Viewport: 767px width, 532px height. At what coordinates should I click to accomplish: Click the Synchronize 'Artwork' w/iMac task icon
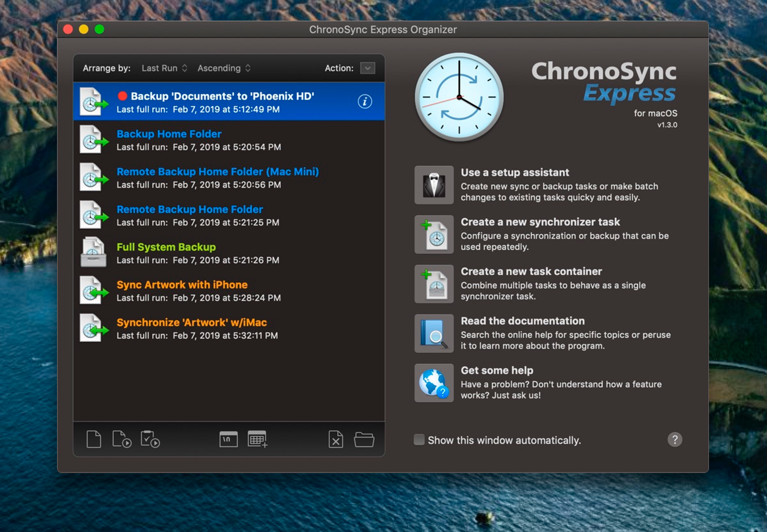(93, 328)
